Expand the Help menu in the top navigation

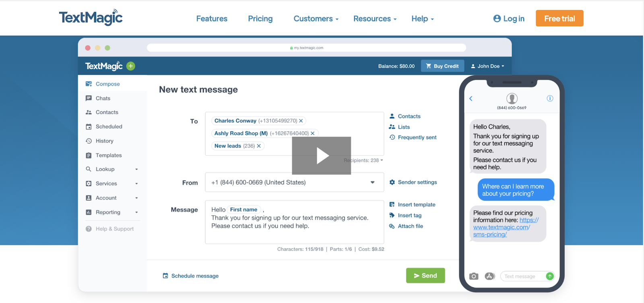pos(422,19)
